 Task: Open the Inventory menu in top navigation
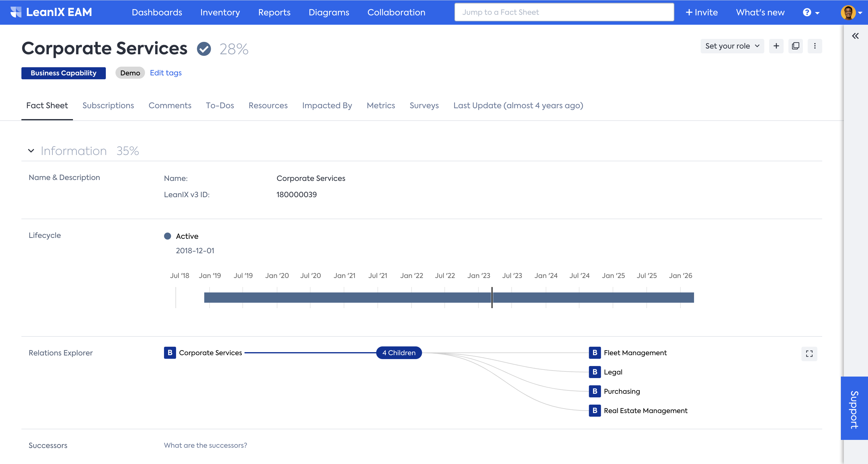tap(220, 12)
